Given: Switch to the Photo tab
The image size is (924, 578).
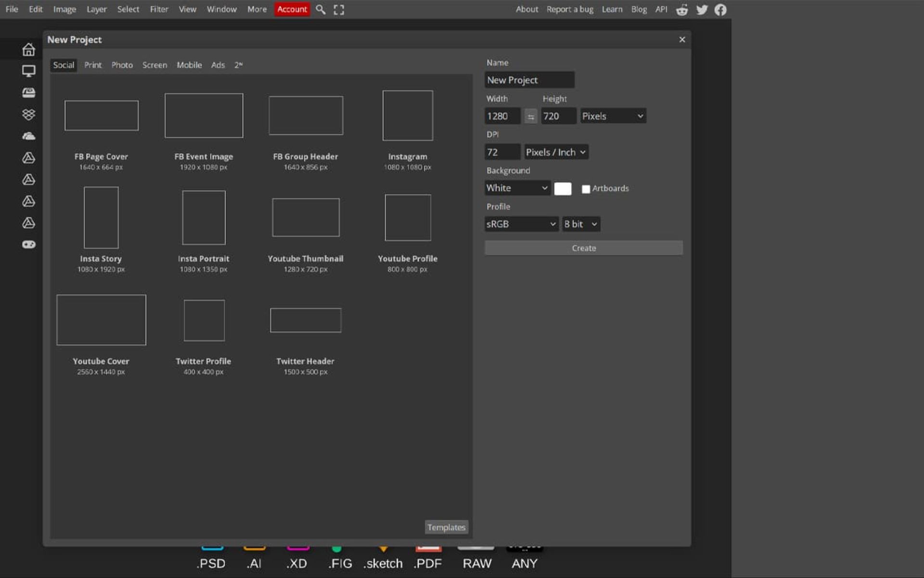Looking at the screenshot, I should point(122,65).
